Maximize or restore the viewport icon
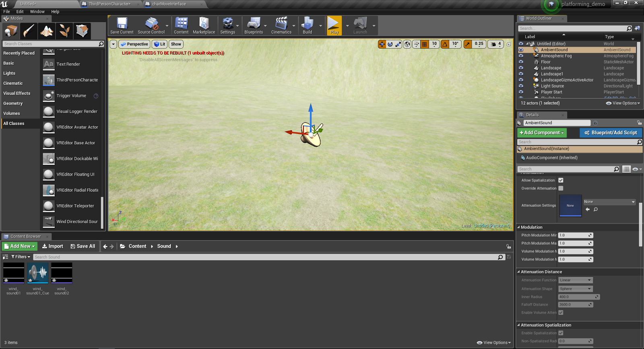The width and height of the screenshot is (644, 349). 509,44
